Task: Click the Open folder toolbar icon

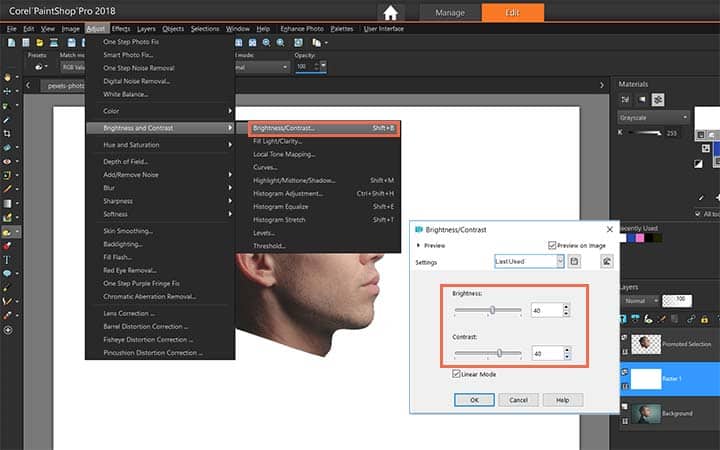Action: (x=40, y=43)
